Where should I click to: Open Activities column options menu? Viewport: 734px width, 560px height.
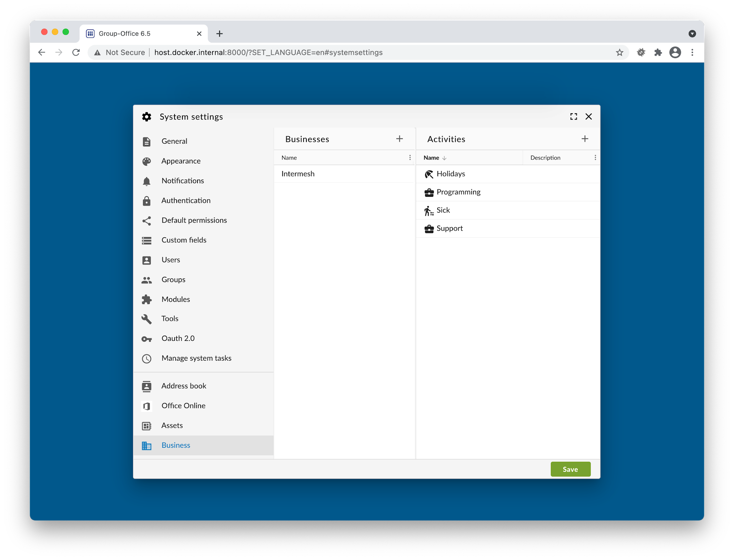tap(595, 158)
